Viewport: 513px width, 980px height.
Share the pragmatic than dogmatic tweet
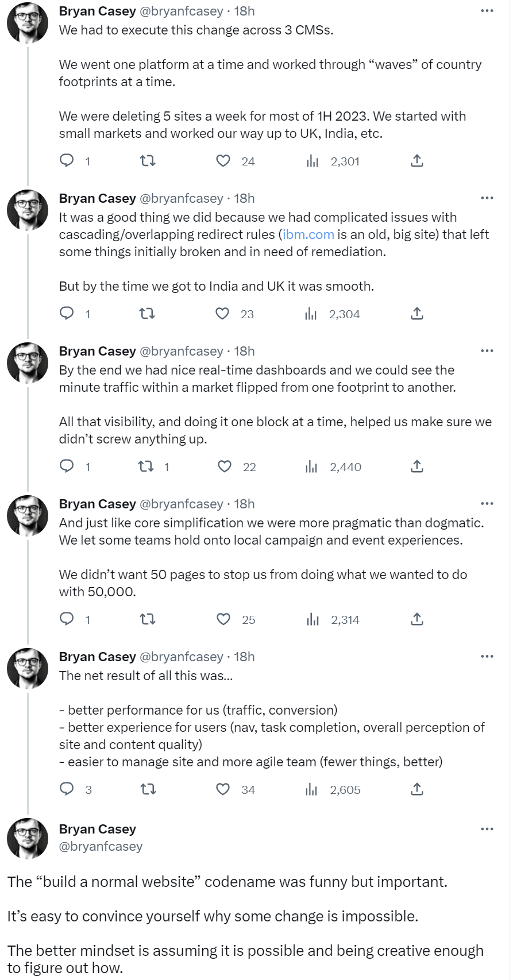417,619
